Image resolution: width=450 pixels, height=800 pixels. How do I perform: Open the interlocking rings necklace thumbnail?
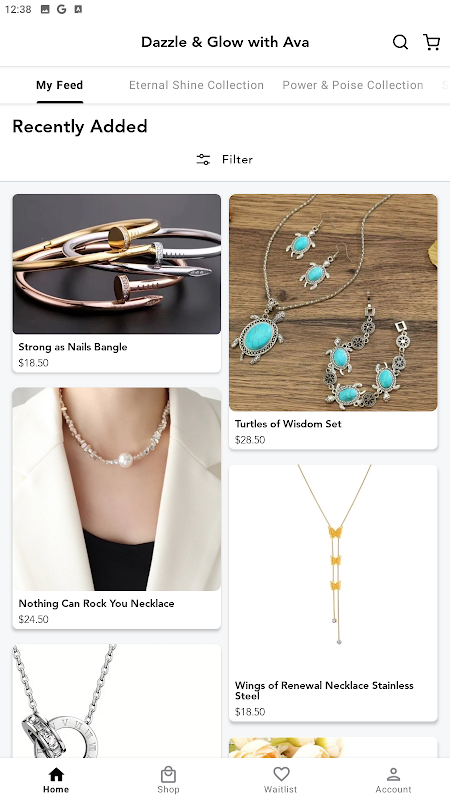(x=117, y=701)
